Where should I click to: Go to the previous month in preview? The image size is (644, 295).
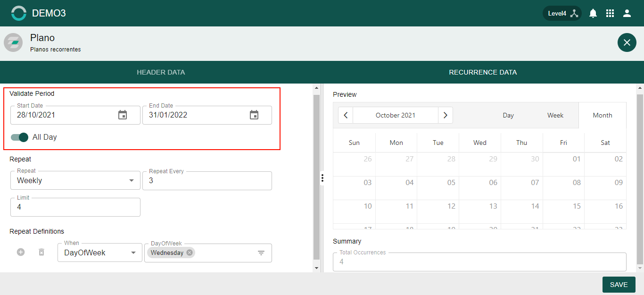click(346, 115)
